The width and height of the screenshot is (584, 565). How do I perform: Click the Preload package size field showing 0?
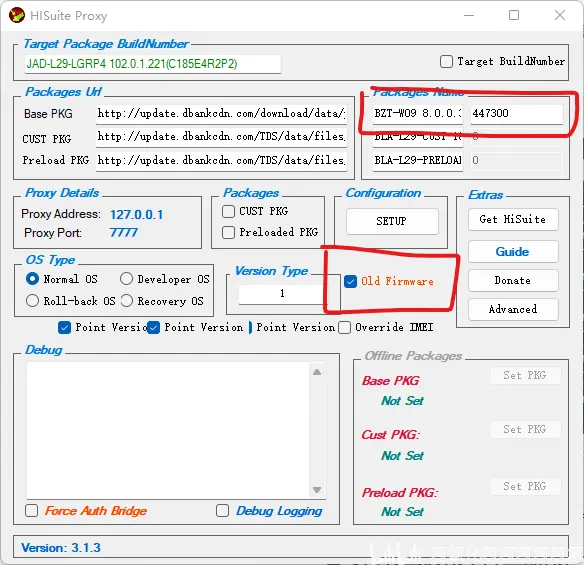pyautogui.click(x=517, y=161)
